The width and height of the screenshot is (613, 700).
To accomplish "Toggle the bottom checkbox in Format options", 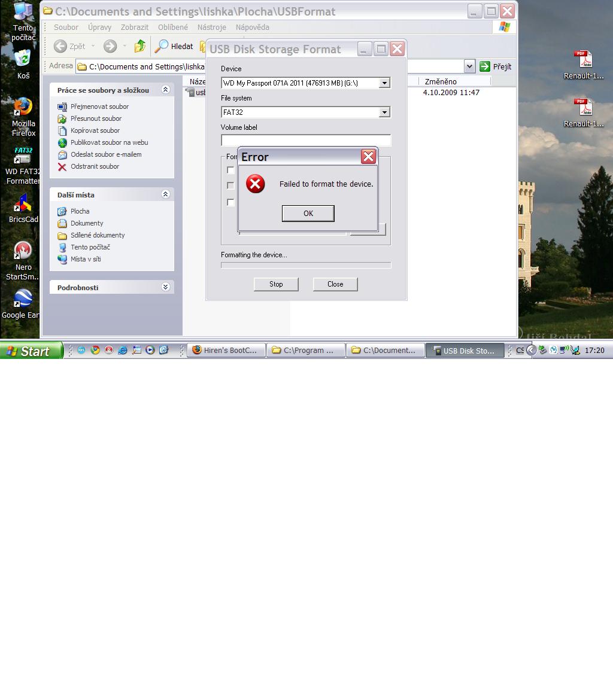I will [230, 202].
